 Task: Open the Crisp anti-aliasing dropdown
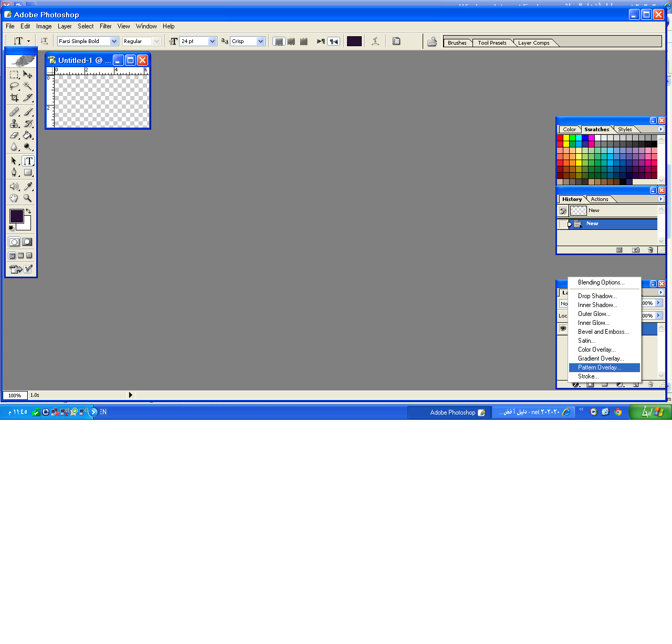click(260, 41)
